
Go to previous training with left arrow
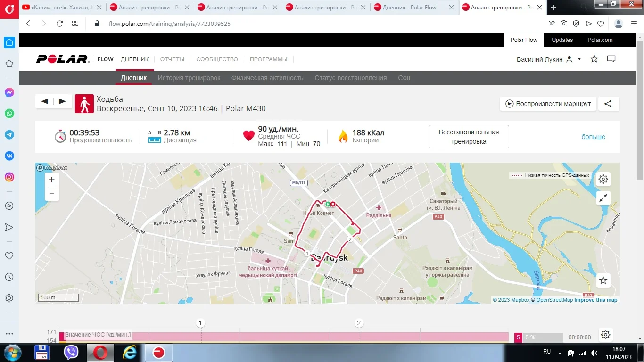(x=45, y=101)
